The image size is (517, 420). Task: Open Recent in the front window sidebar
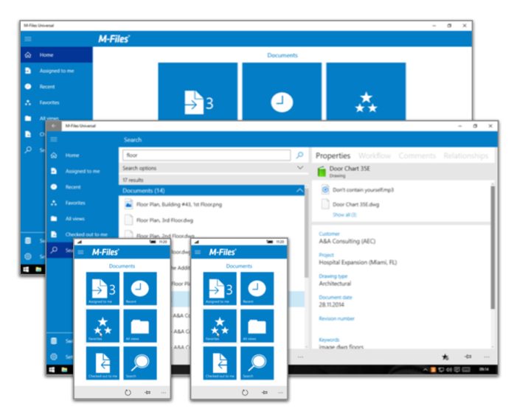point(83,186)
